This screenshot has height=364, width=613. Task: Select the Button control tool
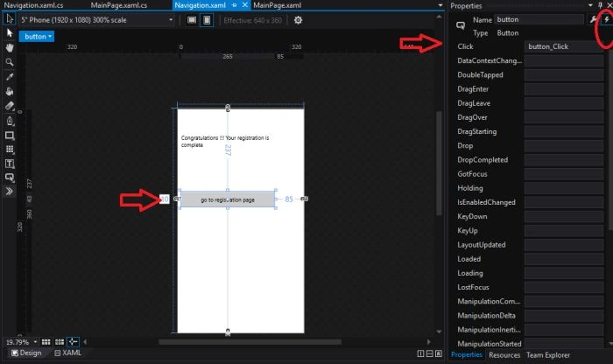(10, 178)
